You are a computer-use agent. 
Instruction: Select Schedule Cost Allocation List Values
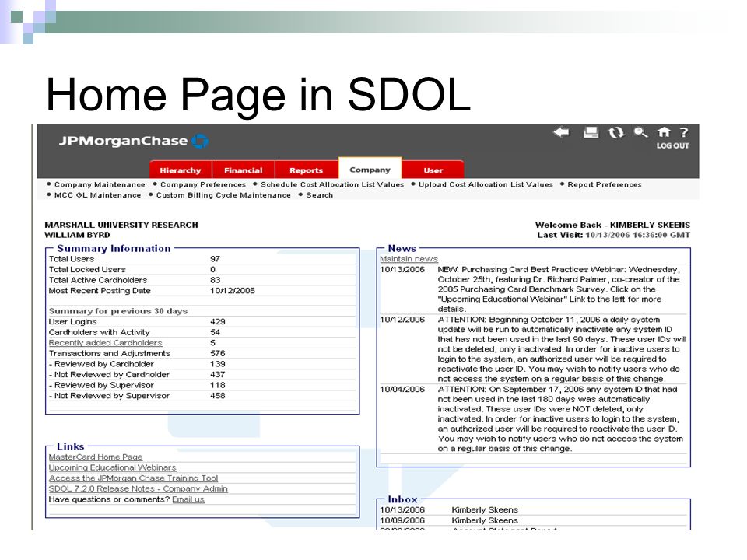[332, 184]
